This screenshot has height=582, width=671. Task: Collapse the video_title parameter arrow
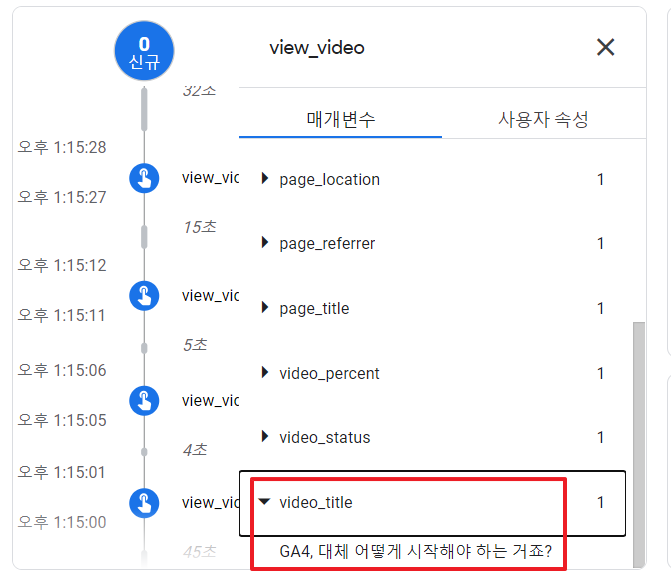coord(265,501)
